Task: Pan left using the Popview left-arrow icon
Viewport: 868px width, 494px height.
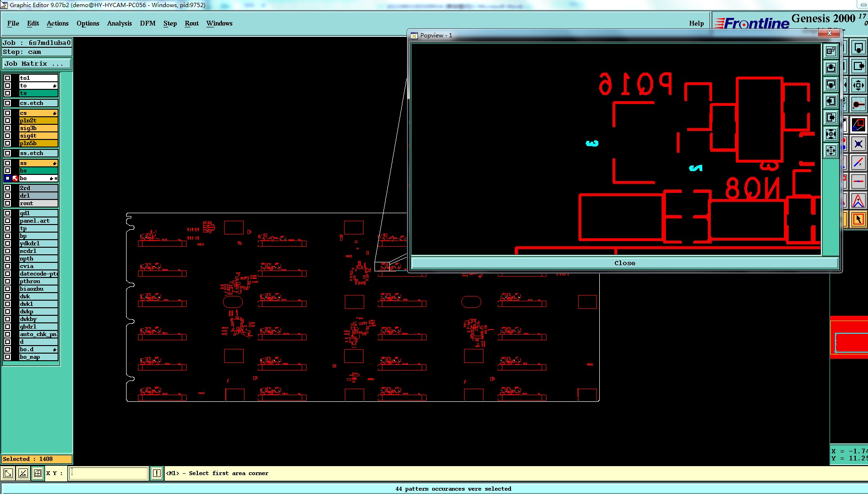Action: click(831, 101)
